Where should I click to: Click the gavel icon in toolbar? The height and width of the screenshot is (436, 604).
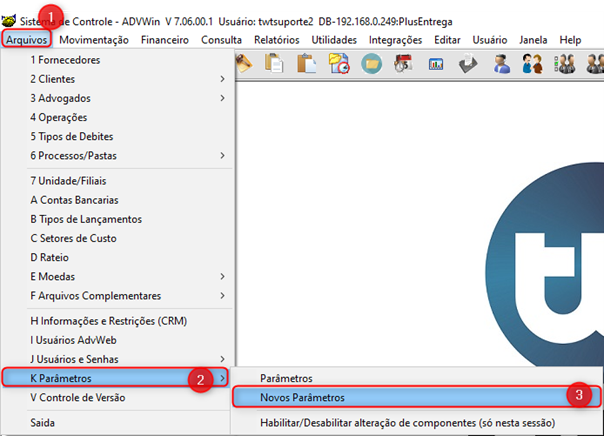(244, 64)
